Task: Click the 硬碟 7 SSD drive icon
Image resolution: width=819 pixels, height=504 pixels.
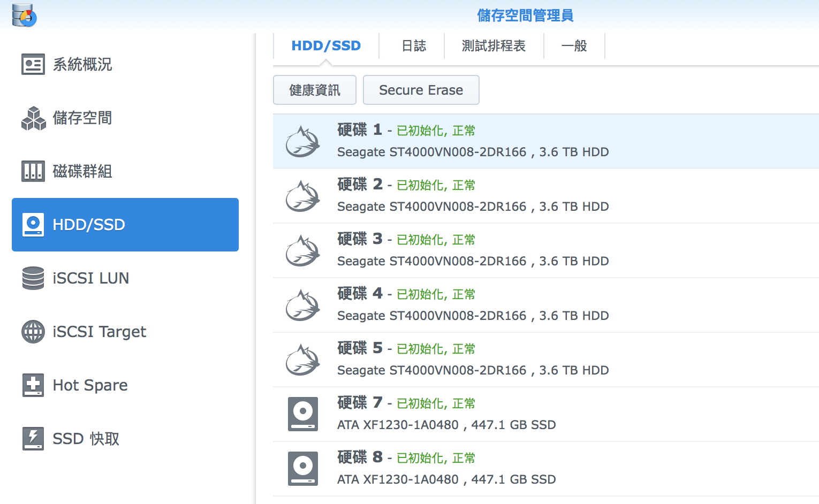Action: [303, 414]
